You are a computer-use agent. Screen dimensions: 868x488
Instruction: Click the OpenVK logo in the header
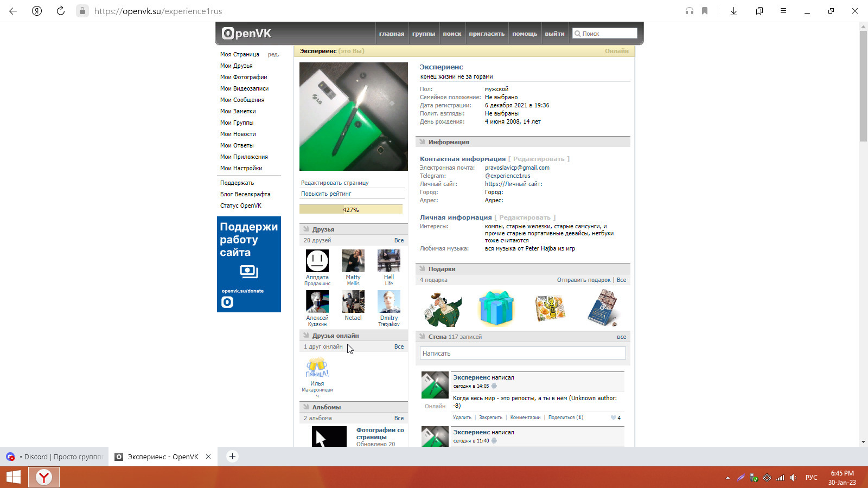pyautogui.click(x=246, y=34)
